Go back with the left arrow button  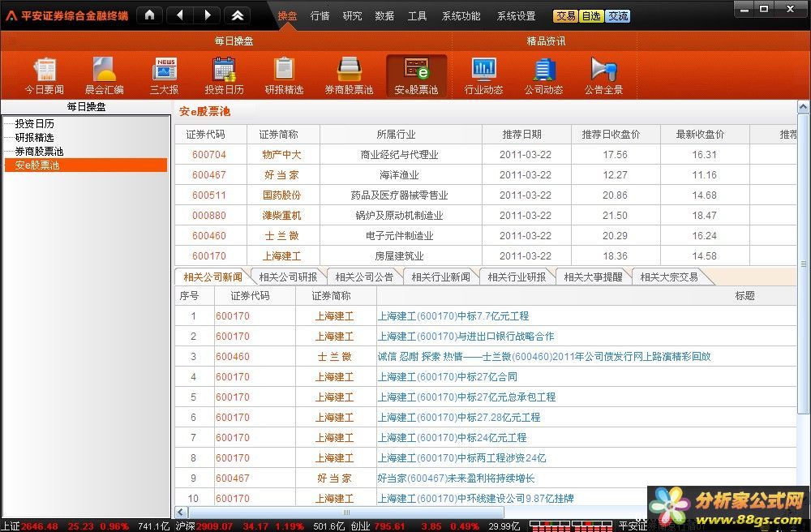(x=180, y=15)
